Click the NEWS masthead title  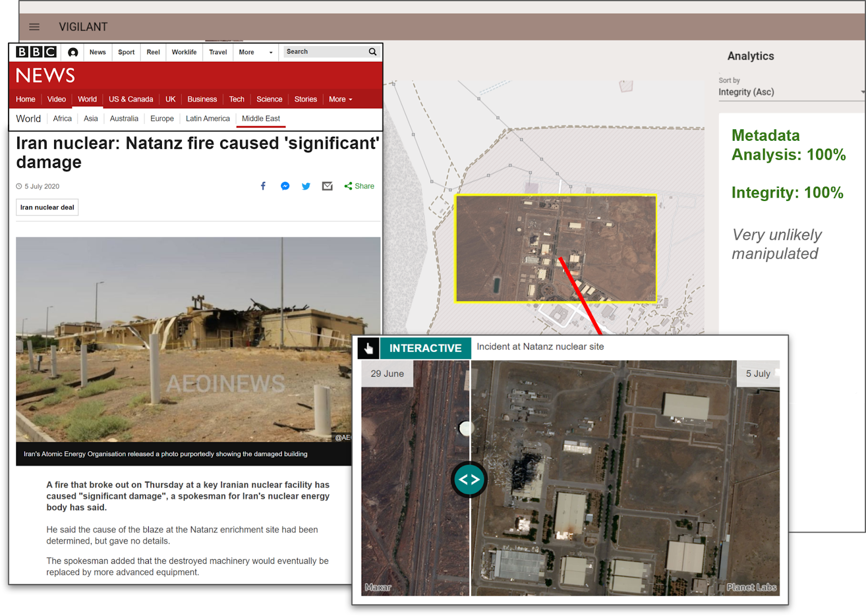[45, 76]
